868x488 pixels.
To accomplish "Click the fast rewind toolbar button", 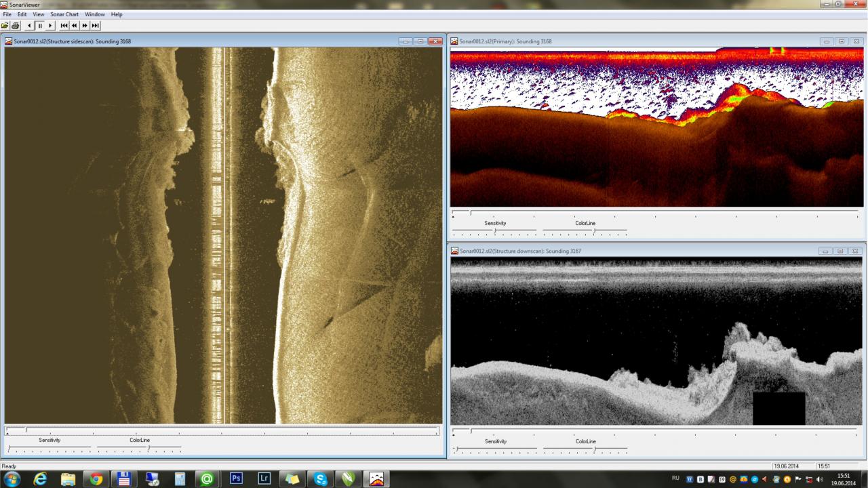I will [74, 26].
